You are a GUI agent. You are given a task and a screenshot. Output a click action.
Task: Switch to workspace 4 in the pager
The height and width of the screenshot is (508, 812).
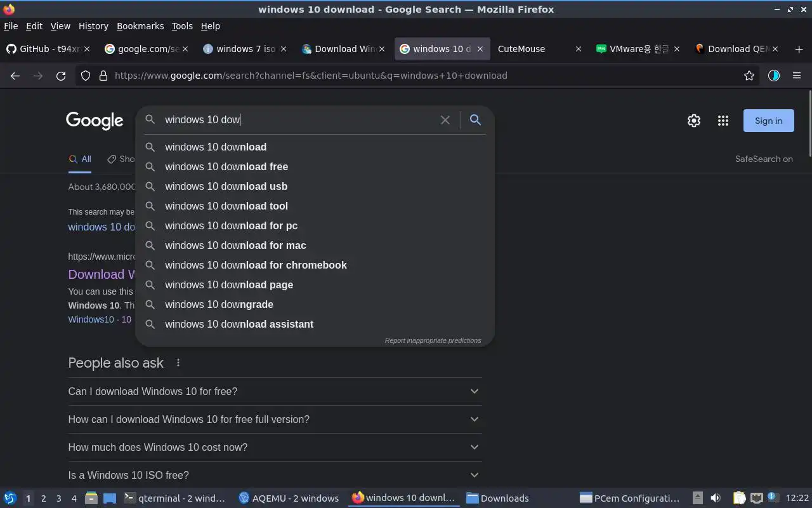(74, 498)
